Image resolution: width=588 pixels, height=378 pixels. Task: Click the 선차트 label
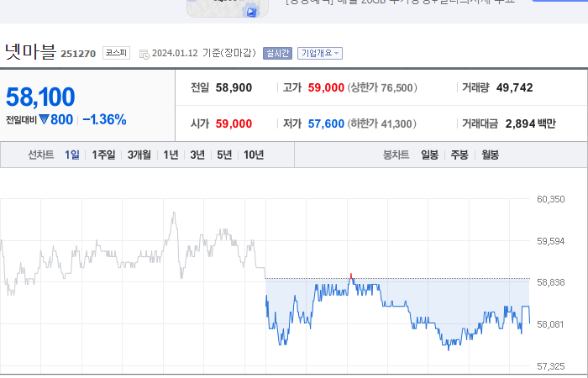click(41, 155)
